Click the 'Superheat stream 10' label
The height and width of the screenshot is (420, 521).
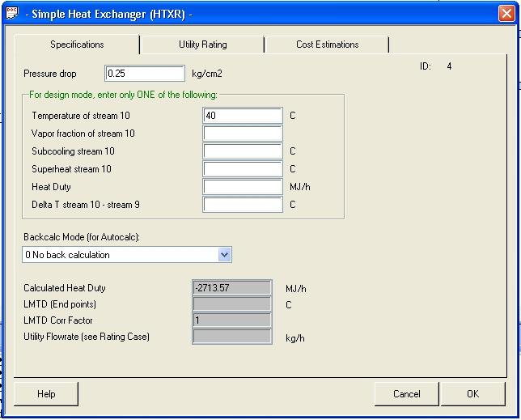[71, 169]
